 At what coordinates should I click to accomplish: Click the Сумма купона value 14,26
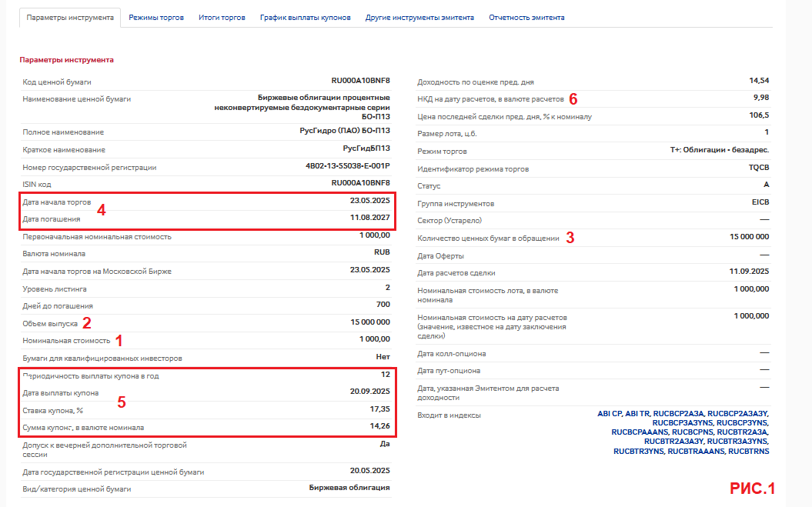pyautogui.click(x=380, y=426)
